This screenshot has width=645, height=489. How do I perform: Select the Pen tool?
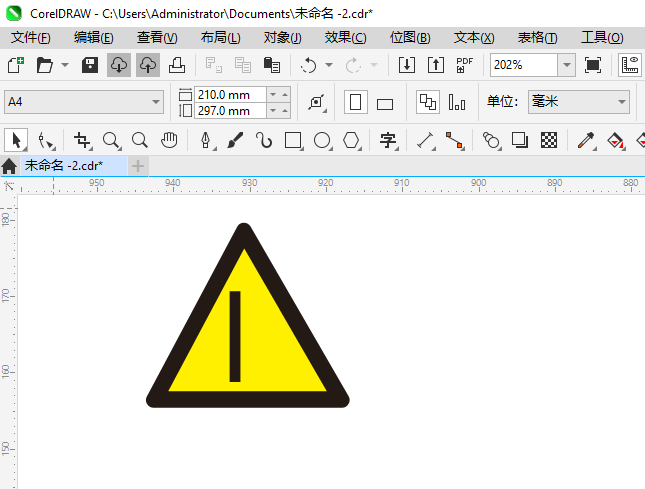(206, 140)
